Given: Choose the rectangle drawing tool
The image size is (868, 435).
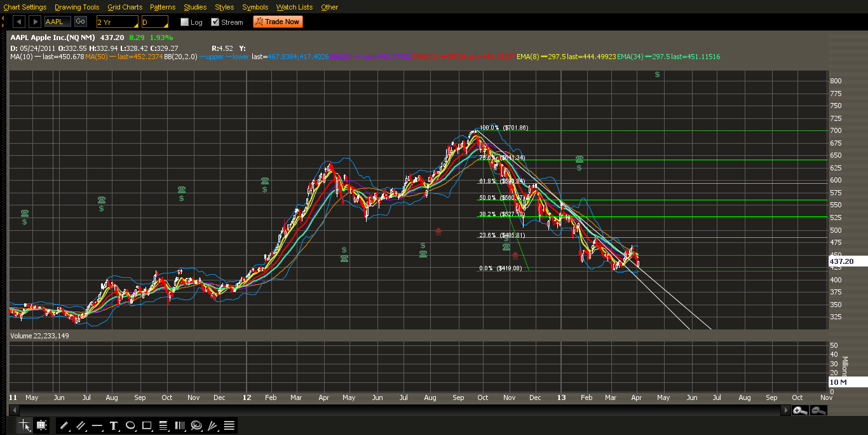Looking at the screenshot, I should tap(147, 425).
